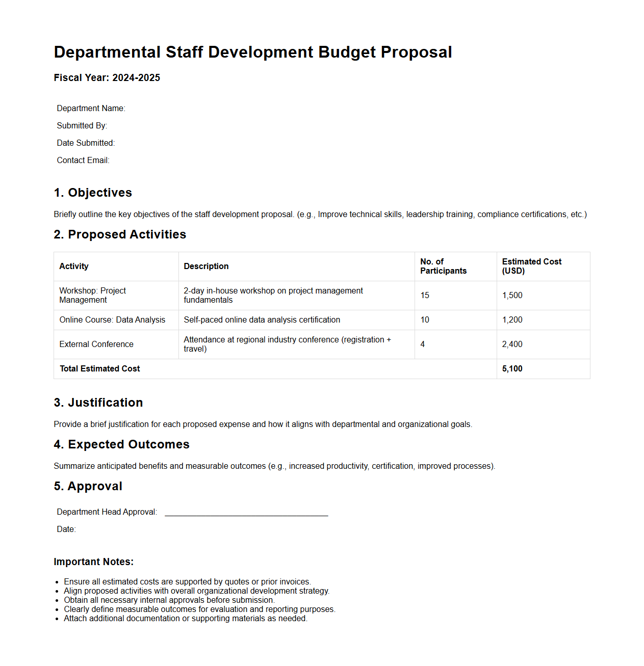
Task: Click the Objectives section heading
Action: [x=93, y=193]
